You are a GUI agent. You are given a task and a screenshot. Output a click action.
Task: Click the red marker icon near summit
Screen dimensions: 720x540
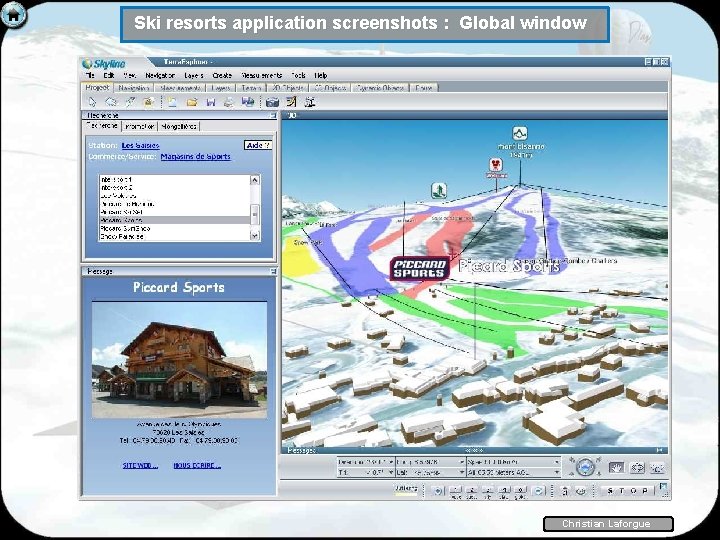pyautogui.click(x=495, y=166)
